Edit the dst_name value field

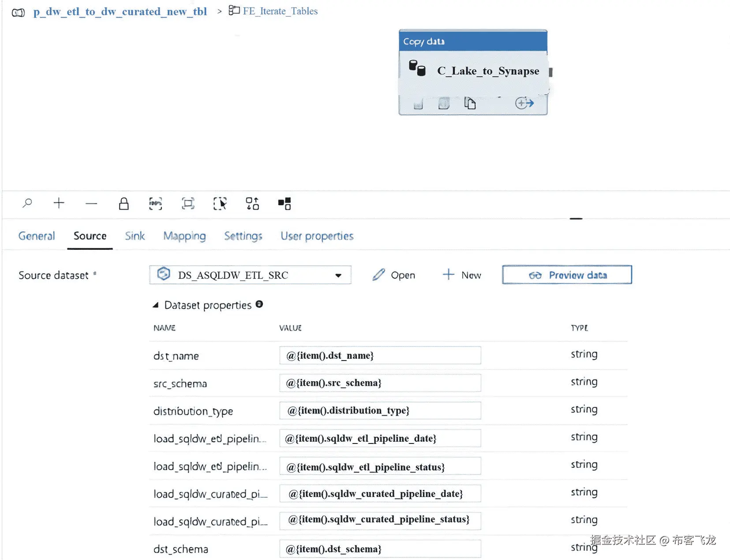point(380,355)
